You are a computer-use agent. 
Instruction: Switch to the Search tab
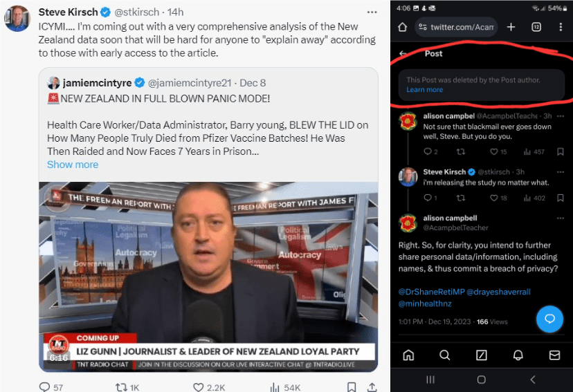[x=445, y=355]
